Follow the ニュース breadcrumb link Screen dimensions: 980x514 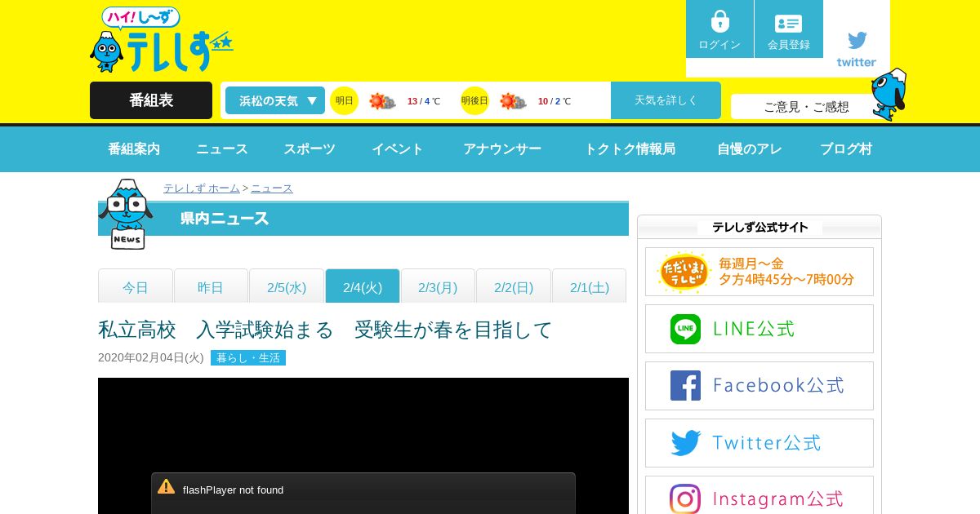(x=272, y=188)
